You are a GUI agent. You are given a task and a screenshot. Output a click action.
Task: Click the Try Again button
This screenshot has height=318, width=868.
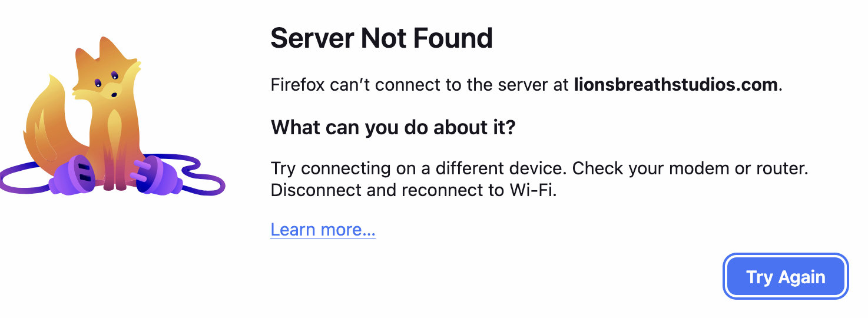786,277
